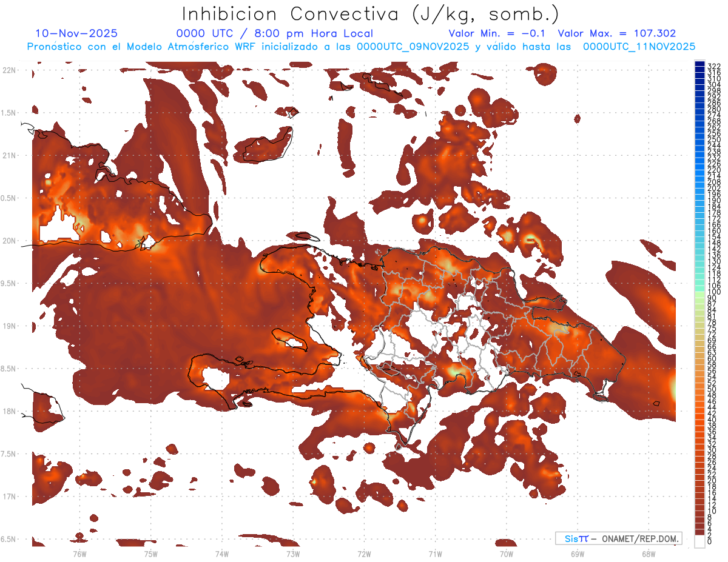Click the '75W' longitude label
This screenshot has height=562, width=728.
point(151,554)
